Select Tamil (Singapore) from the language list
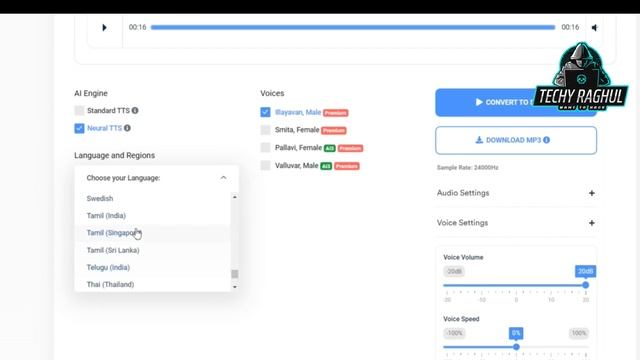Image resolution: width=640 pixels, height=360 pixels. (x=153, y=233)
